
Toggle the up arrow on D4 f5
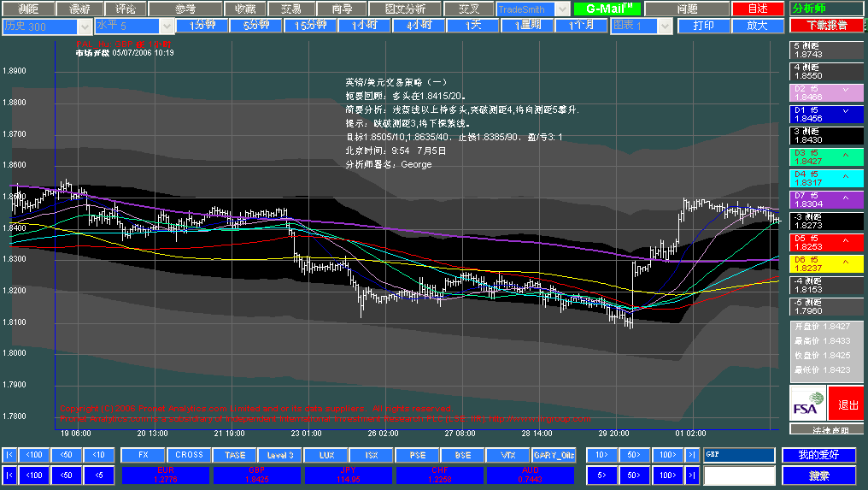[x=846, y=175]
